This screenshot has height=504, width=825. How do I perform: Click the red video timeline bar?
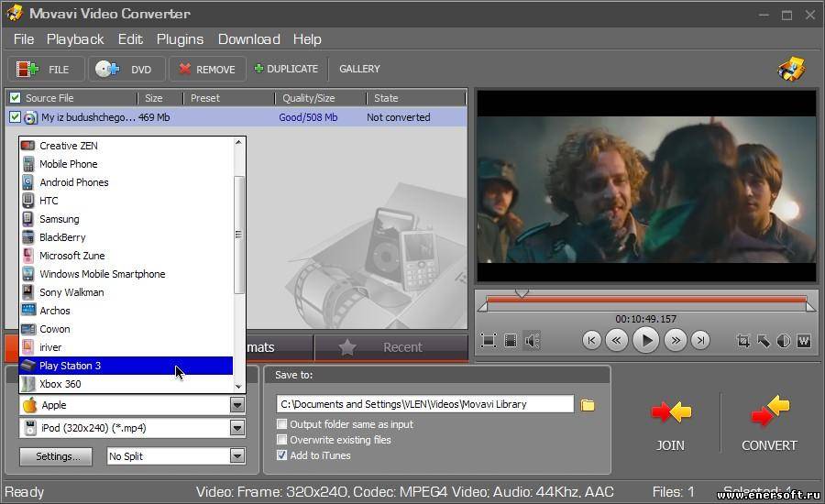(x=646, y=300)
